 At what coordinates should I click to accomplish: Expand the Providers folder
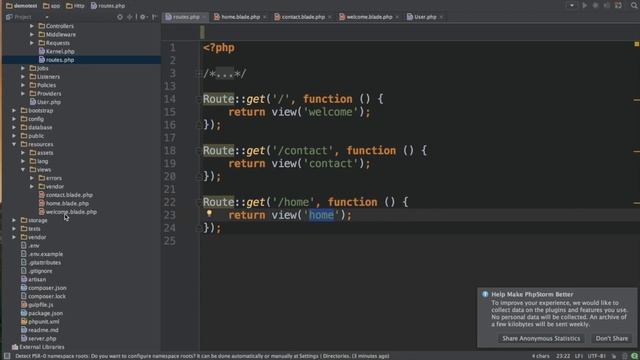click(23, 93)
